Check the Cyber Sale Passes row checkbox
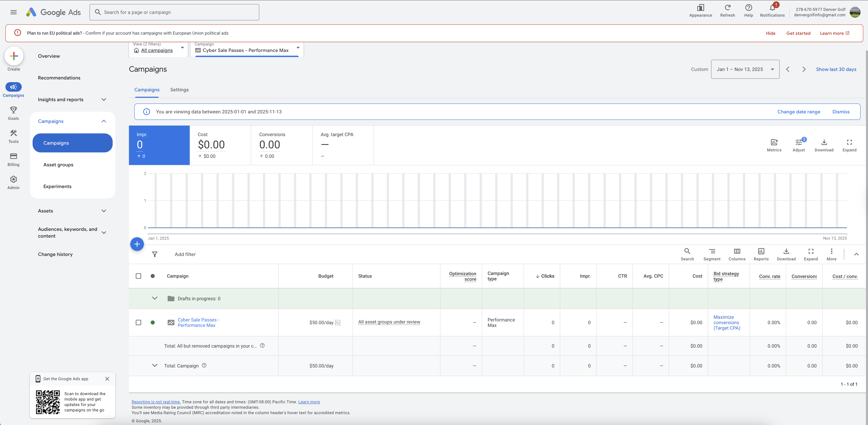This screenshot has width=868, height=425. [138, 322]
